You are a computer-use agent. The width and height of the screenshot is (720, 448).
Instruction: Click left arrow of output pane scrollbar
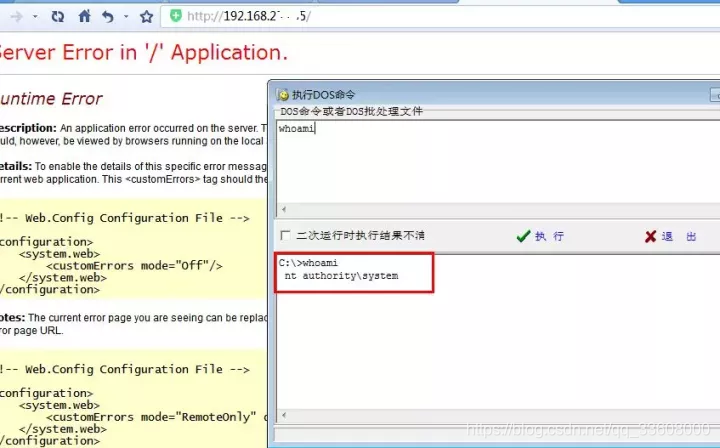[x=284, y=415]
